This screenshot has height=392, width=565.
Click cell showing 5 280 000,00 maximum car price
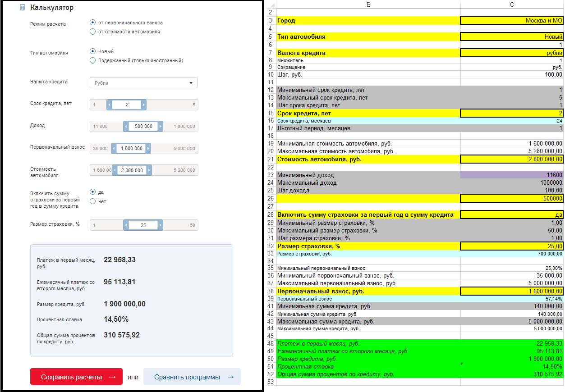(x=512, y=151)
